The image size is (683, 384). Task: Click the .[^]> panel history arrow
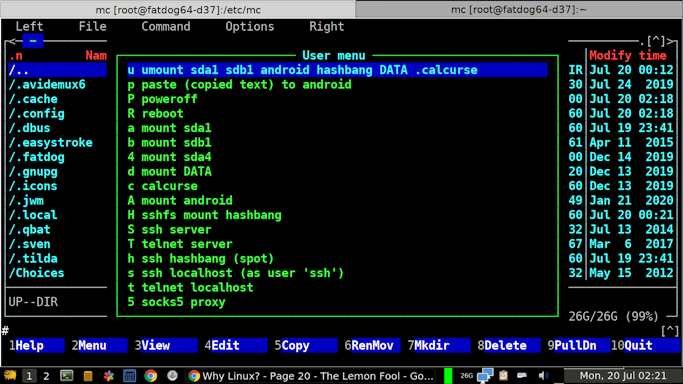pos(658,41)
